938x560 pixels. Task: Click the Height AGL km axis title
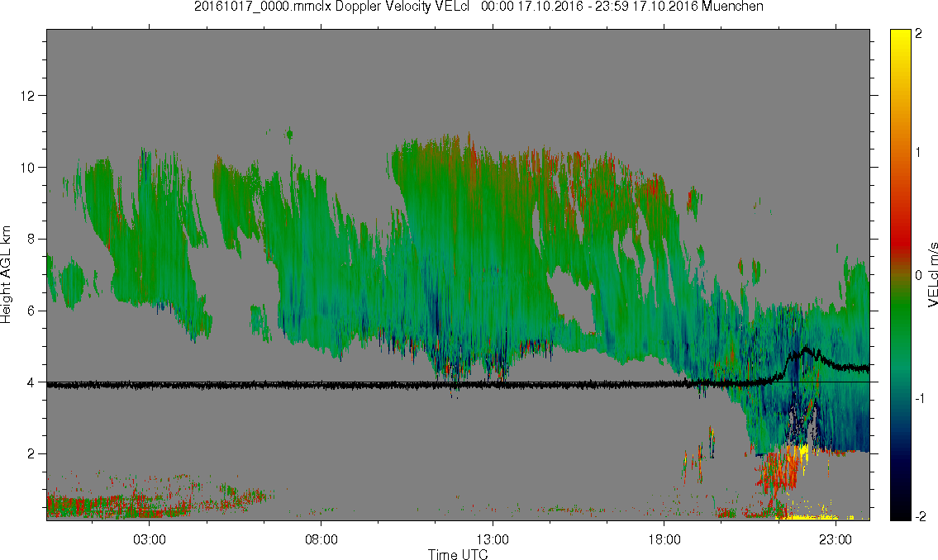pyautogui.click(x=6, y=275)
